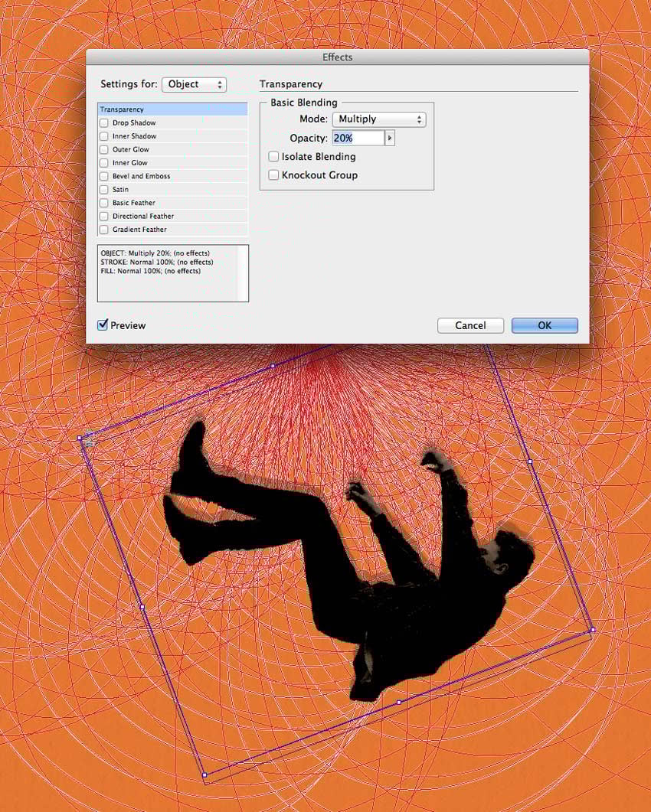Viewport: 651px width, 812px height.
Task: Open the Outer Glow settings row
Action: pos(172,150)
